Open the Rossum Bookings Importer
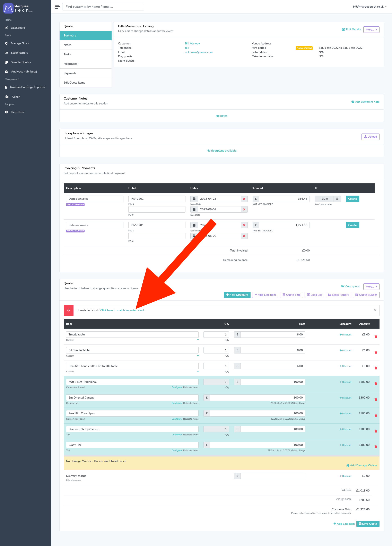Screen dimensions: 392x546 (x=28, y=87)
